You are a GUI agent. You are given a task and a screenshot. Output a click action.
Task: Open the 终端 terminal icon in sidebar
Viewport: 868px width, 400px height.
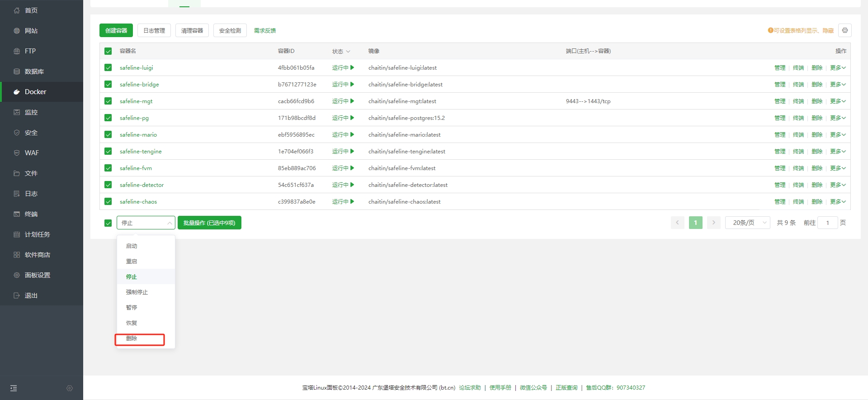pos(17,214)
